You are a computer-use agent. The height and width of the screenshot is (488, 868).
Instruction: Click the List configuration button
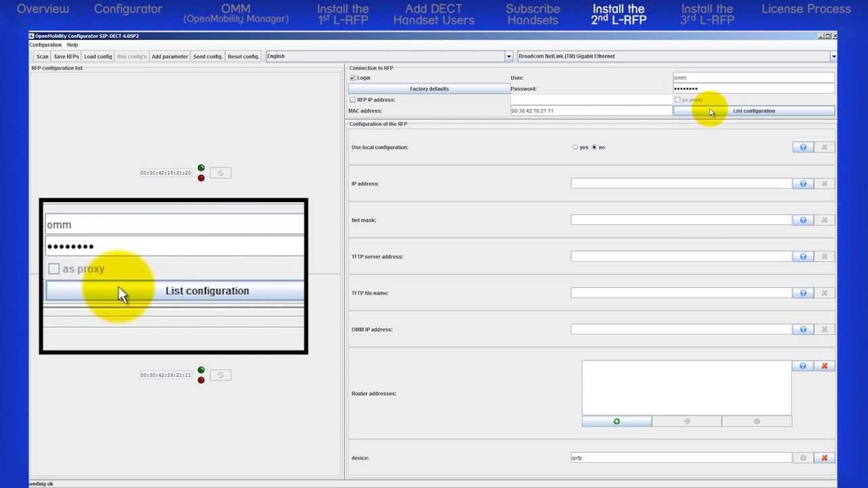[754, 111]
